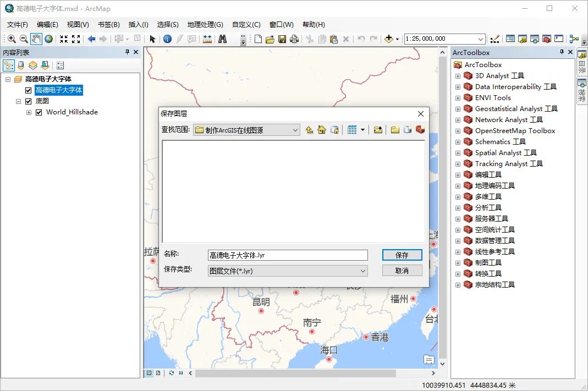Save the map with floppy icon
This screenshot has height=391, width=588.
pyautogui.click(x=282, y=38)
